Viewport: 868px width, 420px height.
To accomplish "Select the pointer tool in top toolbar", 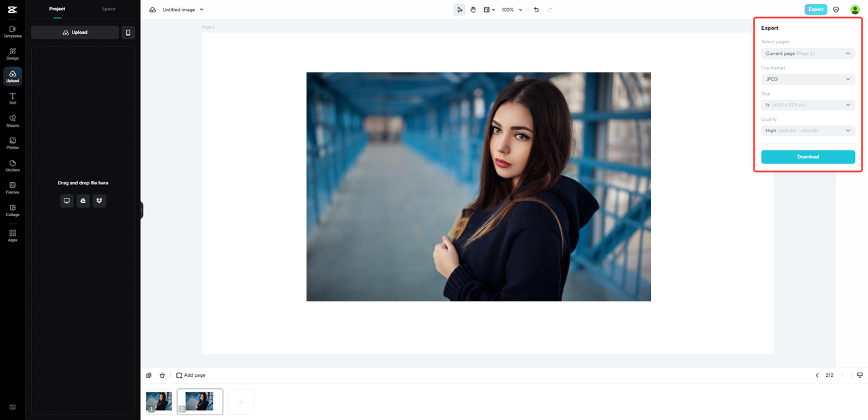I will [x=460, y=9].
